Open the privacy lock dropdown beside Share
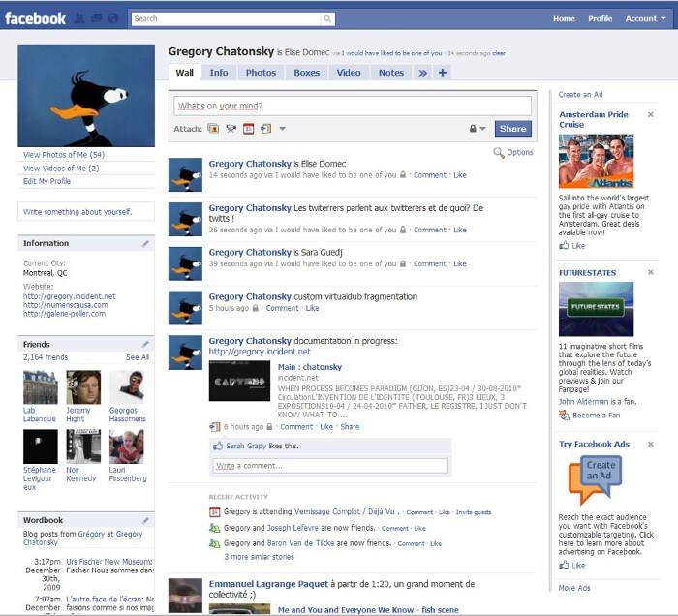Screen dimensions: 678x616 [478, 129]
